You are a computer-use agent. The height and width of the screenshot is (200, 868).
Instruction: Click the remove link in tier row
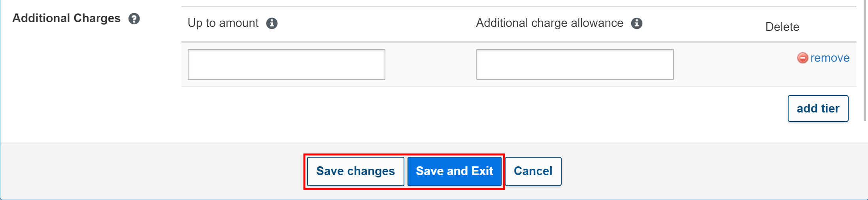[830, 58]
